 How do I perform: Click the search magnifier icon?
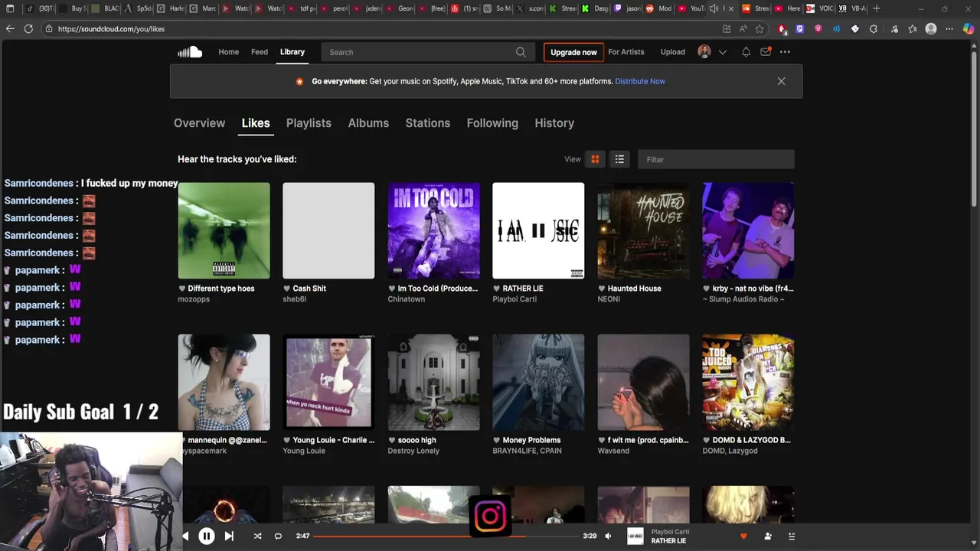pyautogui.click(x=521, y=52)
